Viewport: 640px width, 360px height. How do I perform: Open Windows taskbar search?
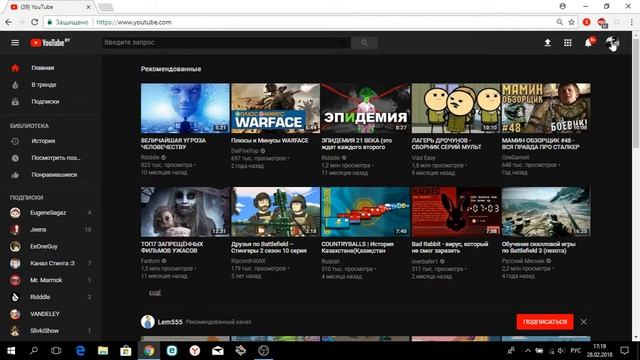pyautogui.click(x=34, y=351)
